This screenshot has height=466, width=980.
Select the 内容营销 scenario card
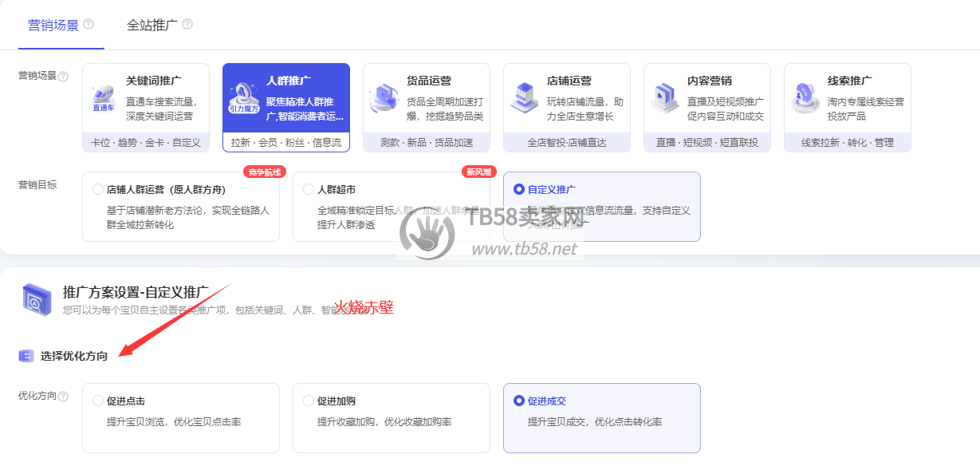click(x=707, y=108)
